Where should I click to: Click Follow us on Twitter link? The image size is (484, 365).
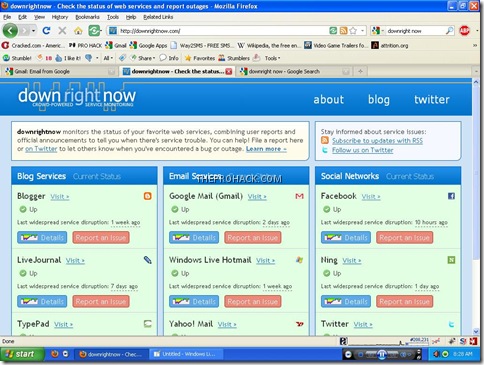[x=362, y=150]
